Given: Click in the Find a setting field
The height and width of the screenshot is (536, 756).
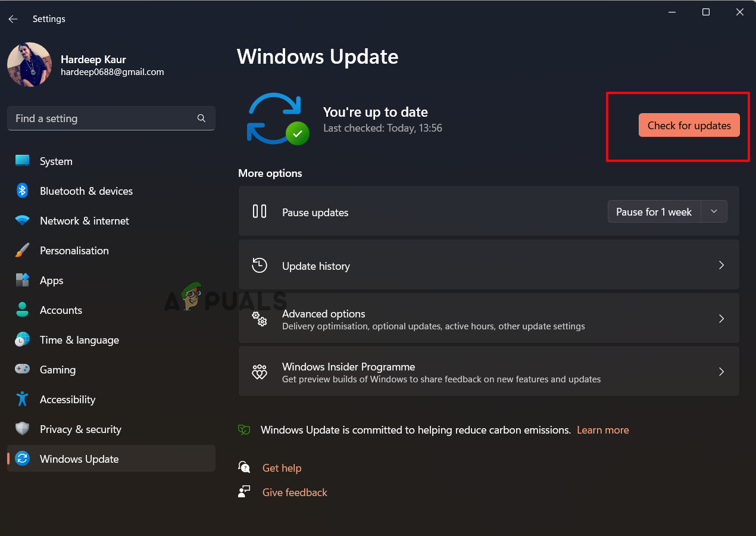Looking at the screenshot, I should [101, 119].
